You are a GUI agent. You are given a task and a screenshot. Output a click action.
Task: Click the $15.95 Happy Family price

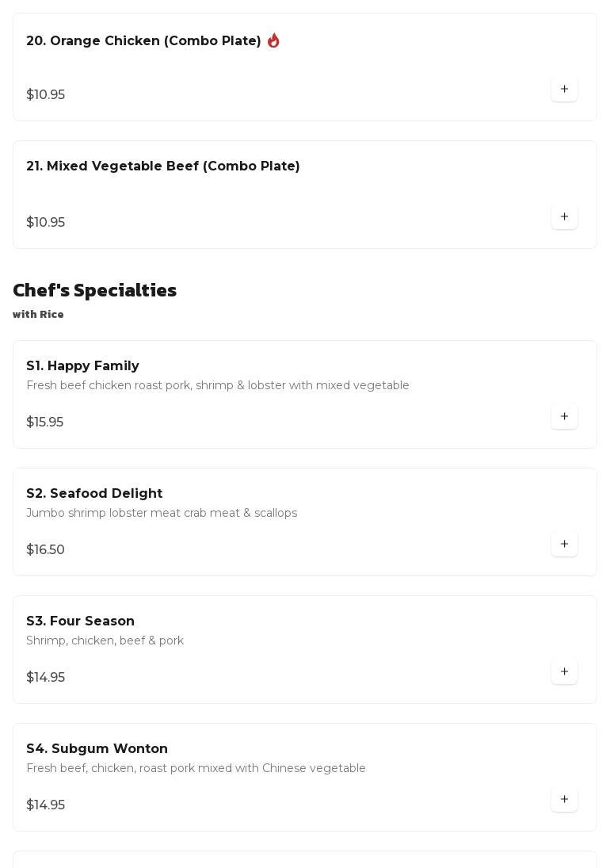tap(44, 423)
